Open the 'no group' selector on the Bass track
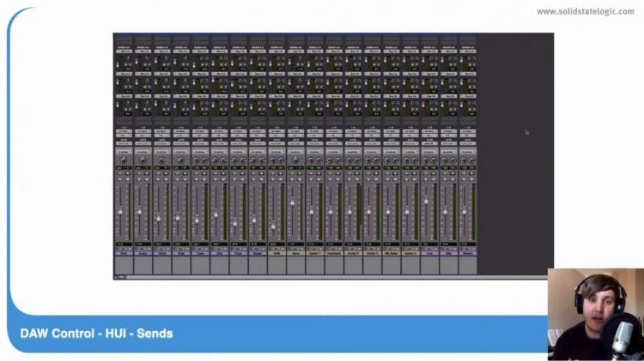This screenshot has height=361, width=644. point(295,151)
